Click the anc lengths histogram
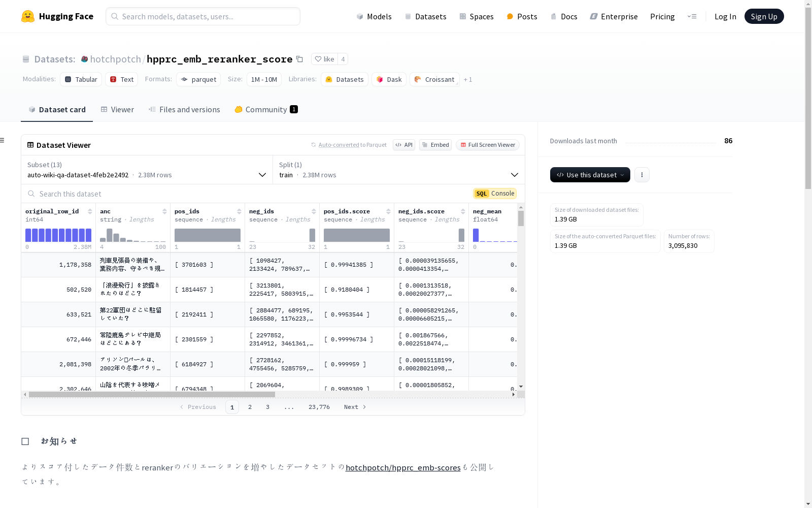 (x=133, y=235)
